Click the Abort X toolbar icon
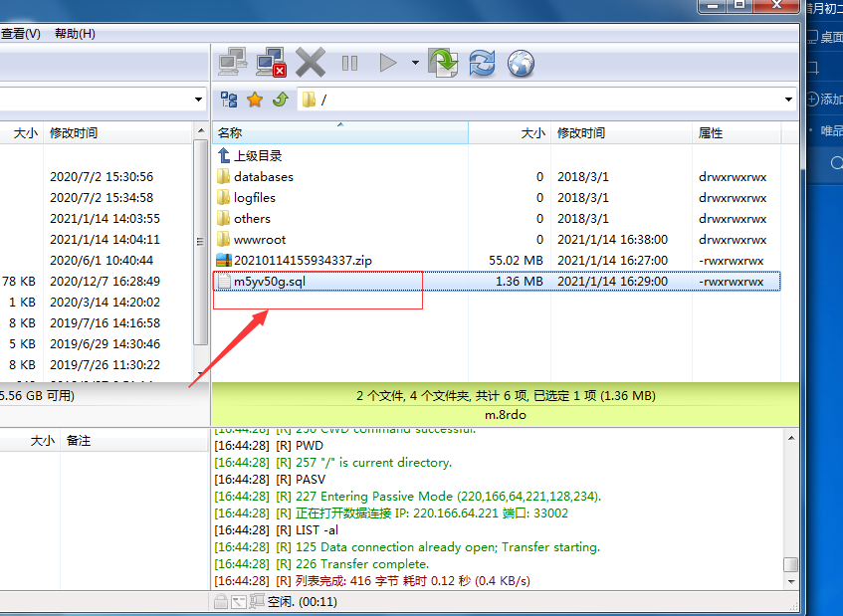Image resolution: width=843 pixels, height=616 pixels. click(310, 63)
